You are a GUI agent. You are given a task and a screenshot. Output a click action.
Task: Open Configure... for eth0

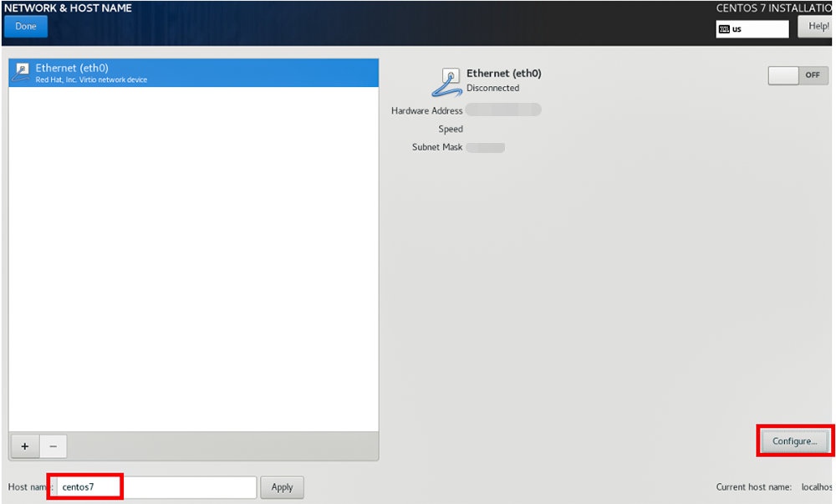coord(794,441)
